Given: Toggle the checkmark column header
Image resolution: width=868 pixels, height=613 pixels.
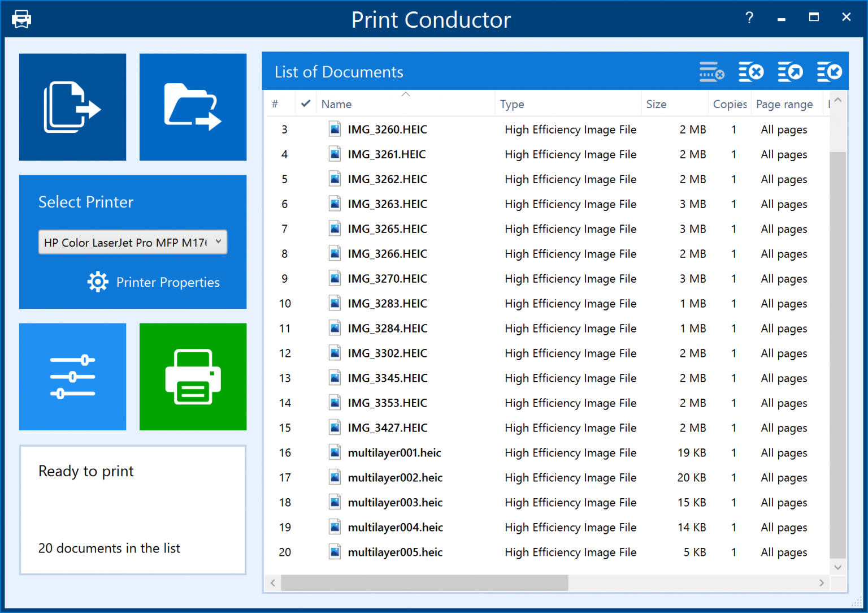Looking at the screenshot, I should tap(306, 104).
